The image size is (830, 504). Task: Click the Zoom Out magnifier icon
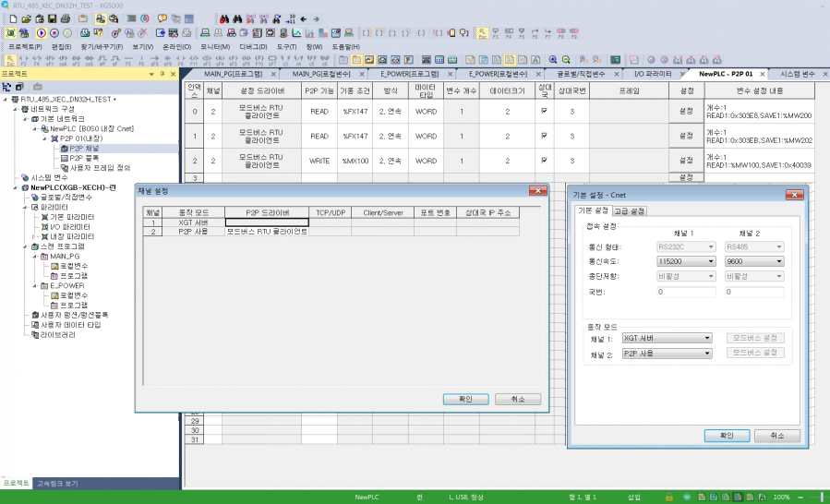(x=566, y=60)
